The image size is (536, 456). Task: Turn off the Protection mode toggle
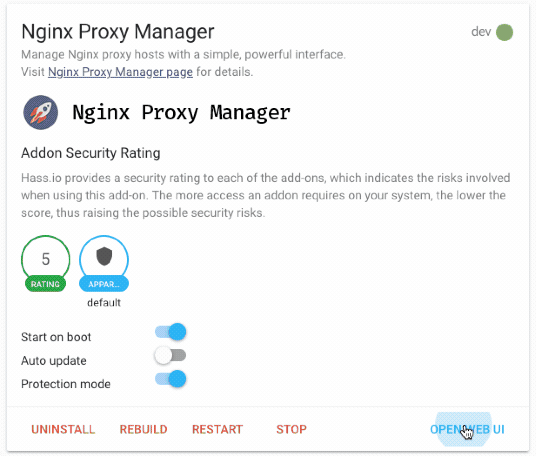tap(171, 379)
